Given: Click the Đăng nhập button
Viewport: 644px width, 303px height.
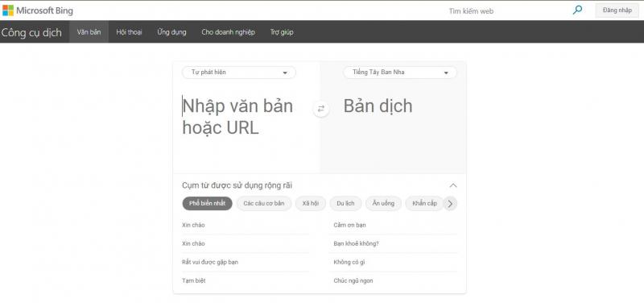Looking at the screenshot, I should tap(617, 10).
